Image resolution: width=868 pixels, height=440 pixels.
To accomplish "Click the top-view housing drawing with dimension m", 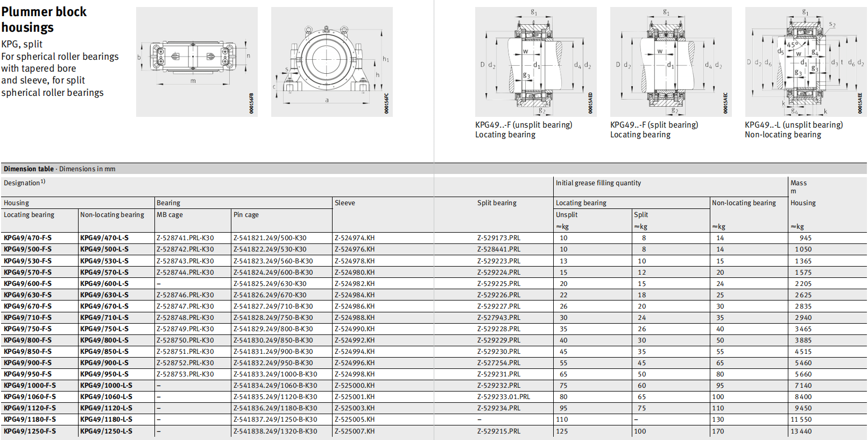I will pos(196,61).
